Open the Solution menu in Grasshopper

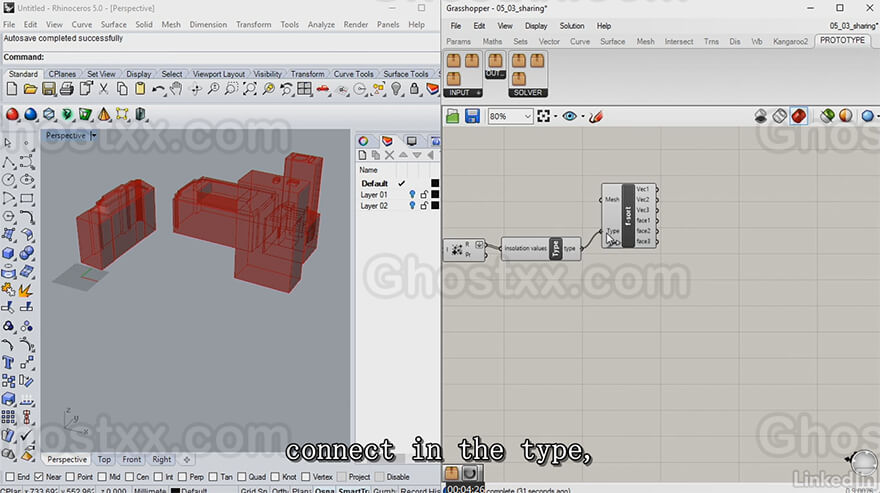click(571, 26)
